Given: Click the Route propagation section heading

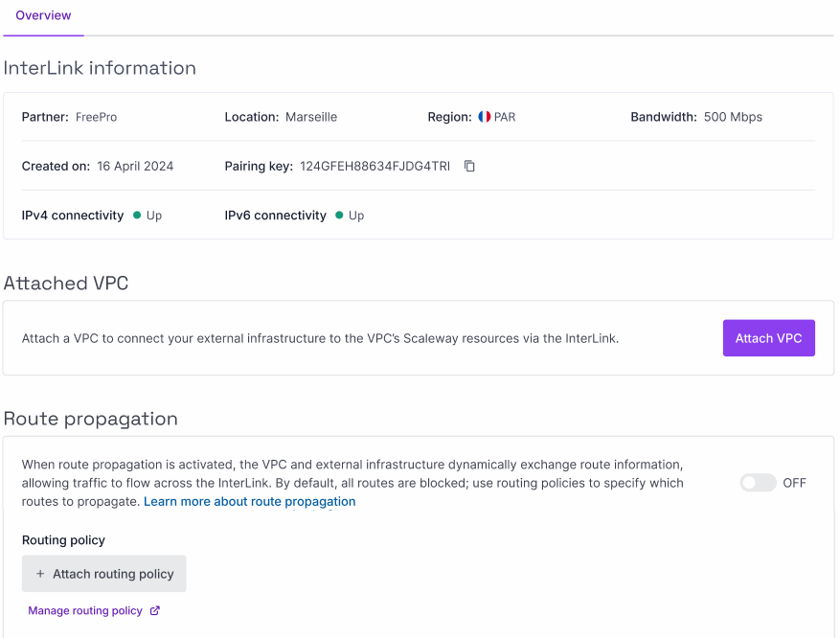Looking at the screenshot, I should tap(91, 419).
